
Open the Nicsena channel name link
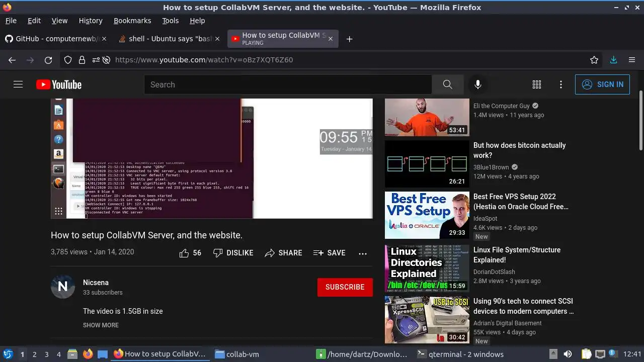[96, 283]
